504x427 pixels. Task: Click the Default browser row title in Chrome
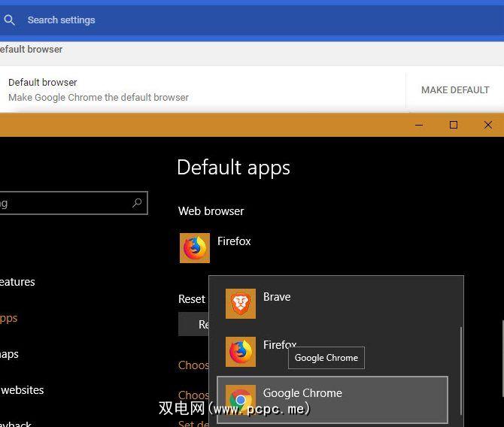(x=43, y=82)
